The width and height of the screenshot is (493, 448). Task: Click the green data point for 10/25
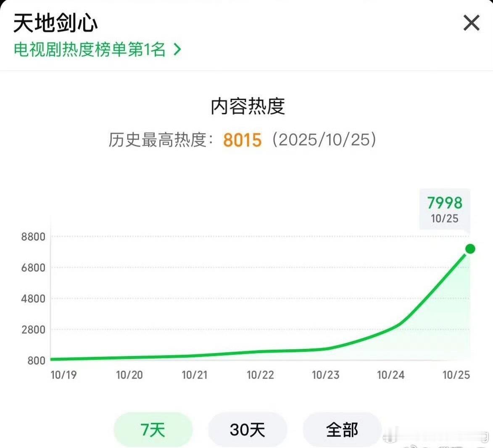(470, 249)
